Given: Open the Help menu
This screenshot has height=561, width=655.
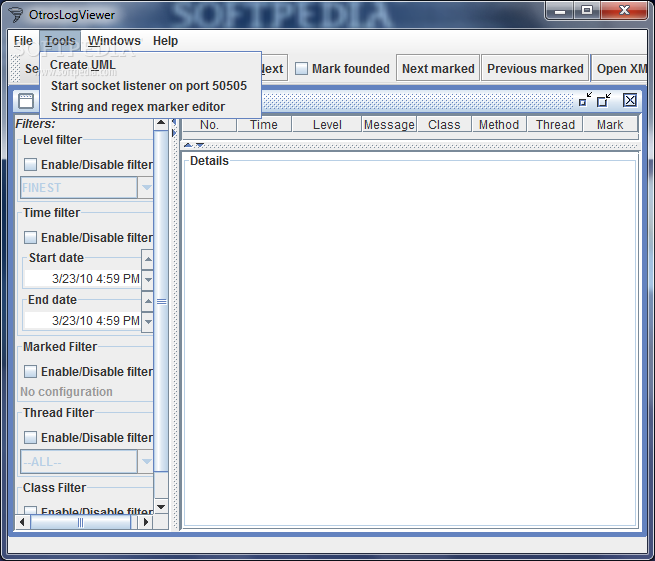Looking at the screenshot, I should pos(165,41).
